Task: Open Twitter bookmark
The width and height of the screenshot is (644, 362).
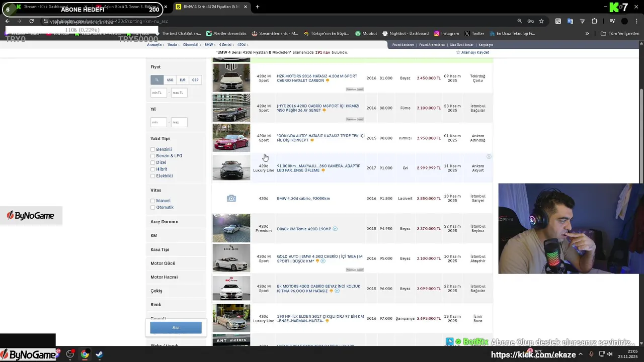Action: point(474,34)
